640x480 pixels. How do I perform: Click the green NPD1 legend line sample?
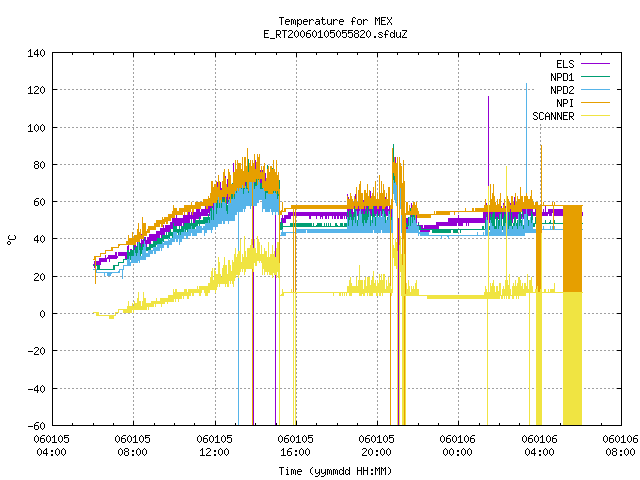596,77
